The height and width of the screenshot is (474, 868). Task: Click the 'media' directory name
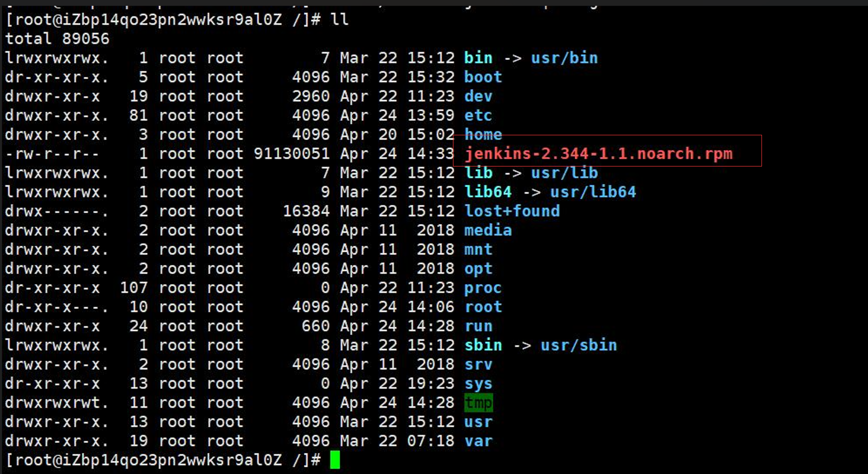tap(488, 230)
